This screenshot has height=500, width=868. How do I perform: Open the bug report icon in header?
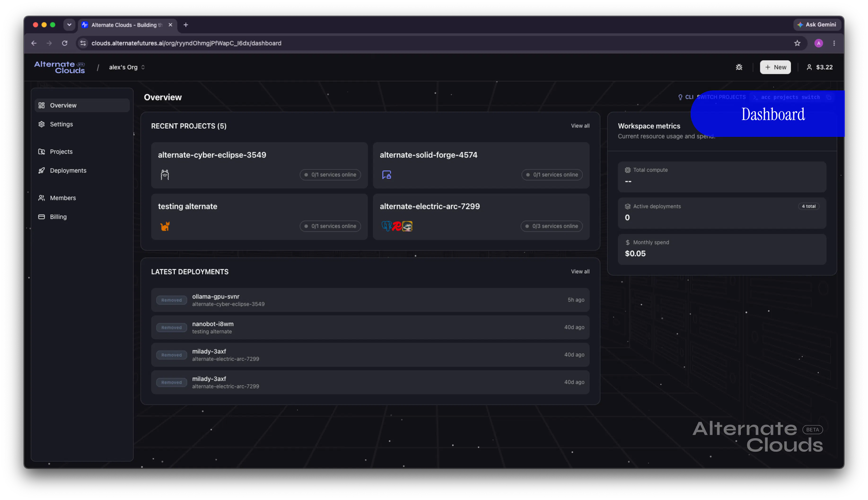click(739, 67)
